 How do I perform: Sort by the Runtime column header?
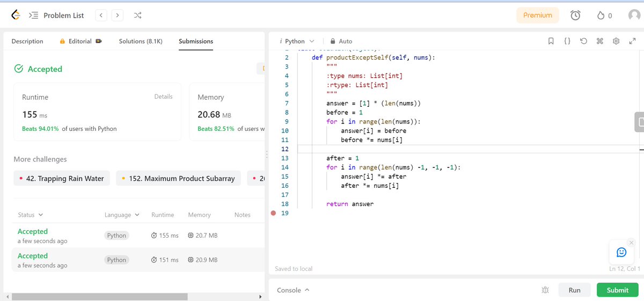pyautogui.click(x=163, y=215)
